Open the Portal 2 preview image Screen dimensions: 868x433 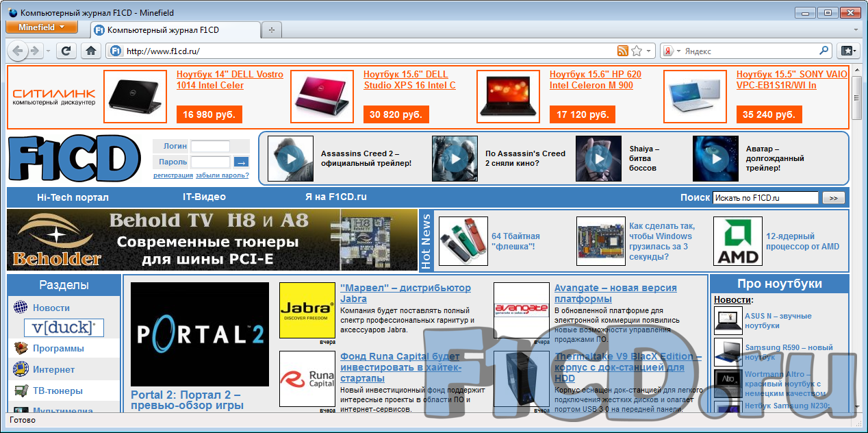(x=200, y=334)
